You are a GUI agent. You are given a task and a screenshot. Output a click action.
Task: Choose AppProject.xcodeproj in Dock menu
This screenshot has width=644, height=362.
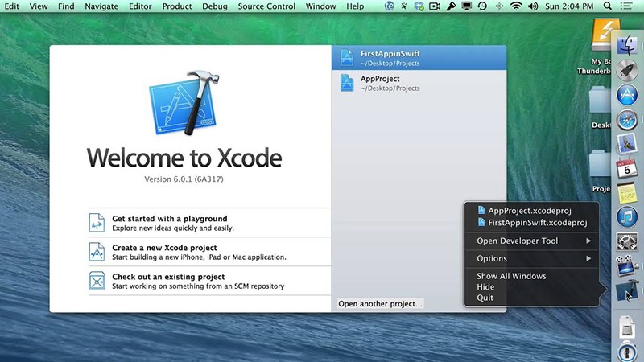point(531,211)
